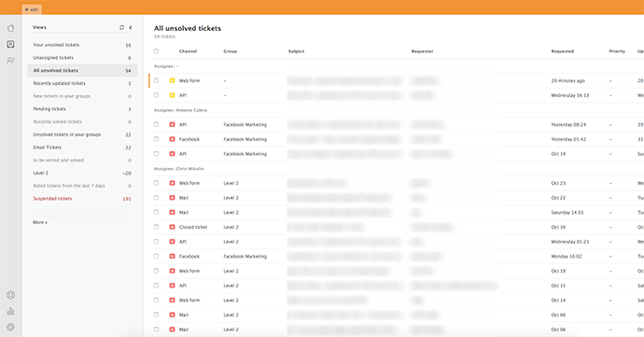
Task: Click Assignee: Chris Mikulin group heading
Action: (178, 168)
